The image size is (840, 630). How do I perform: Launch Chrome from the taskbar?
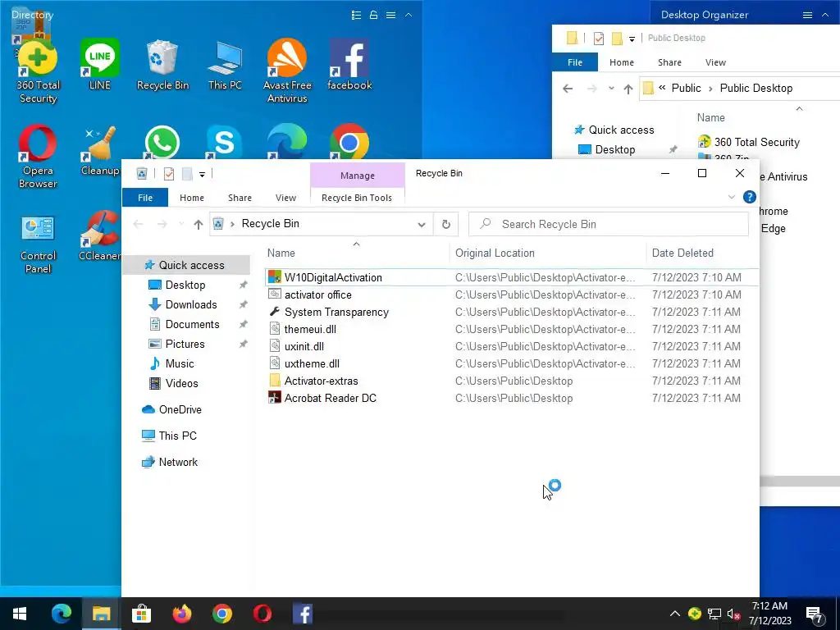pos(221,614)
